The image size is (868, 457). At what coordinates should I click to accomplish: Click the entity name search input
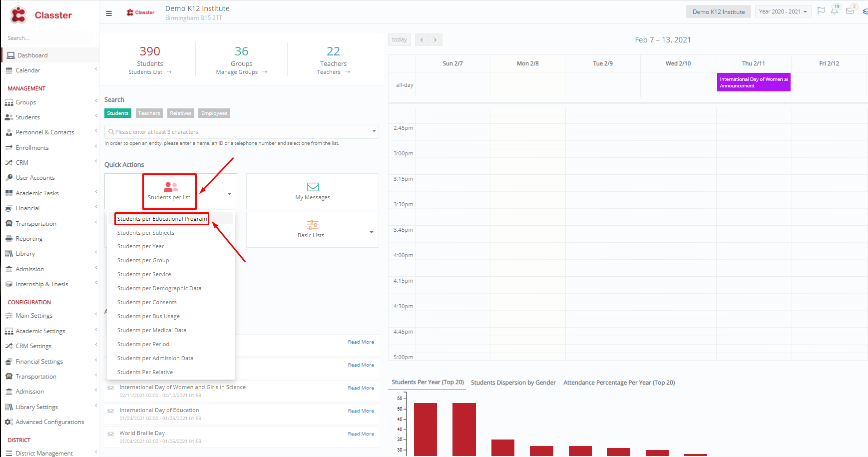[x=241, y=132]
